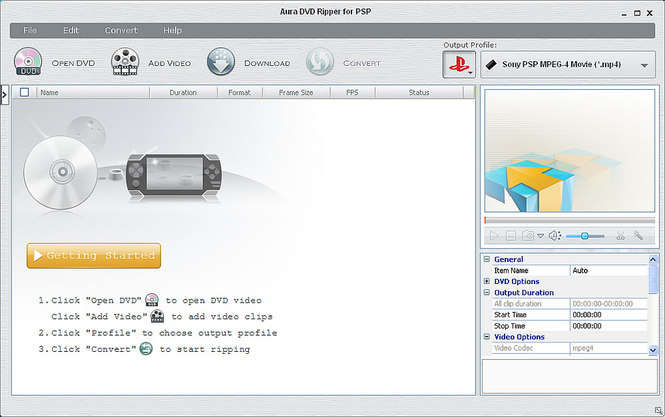Sort by the Format column header

(x=240, y=92)
